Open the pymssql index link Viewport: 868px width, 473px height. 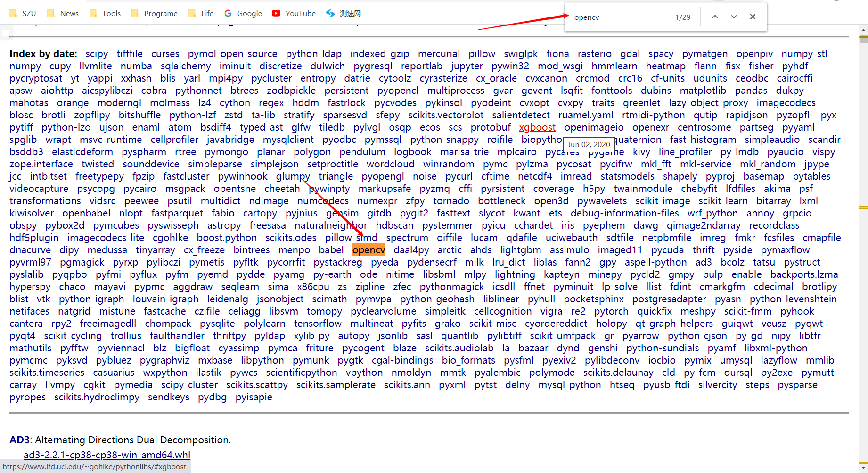click(383, 140)
